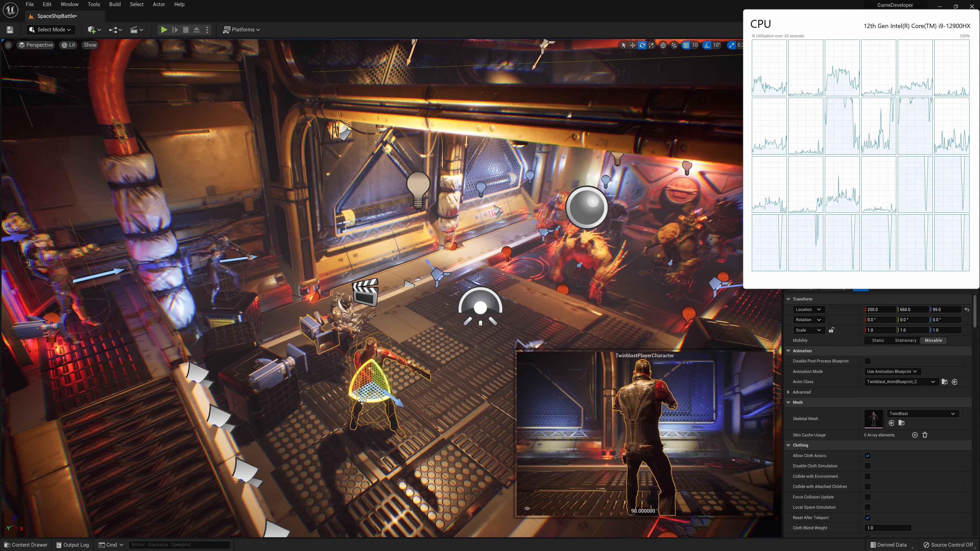Viewport: 980px width, 551px height.
Task: Enable Disable Cloth Simulation checkbox
Action: tap(867, 466)
